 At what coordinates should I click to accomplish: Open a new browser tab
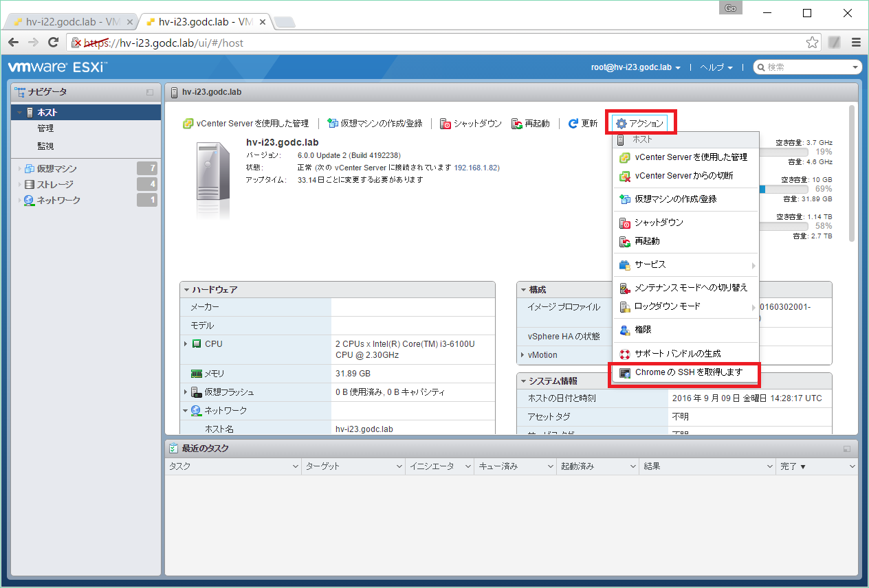[x=285, y=22]
